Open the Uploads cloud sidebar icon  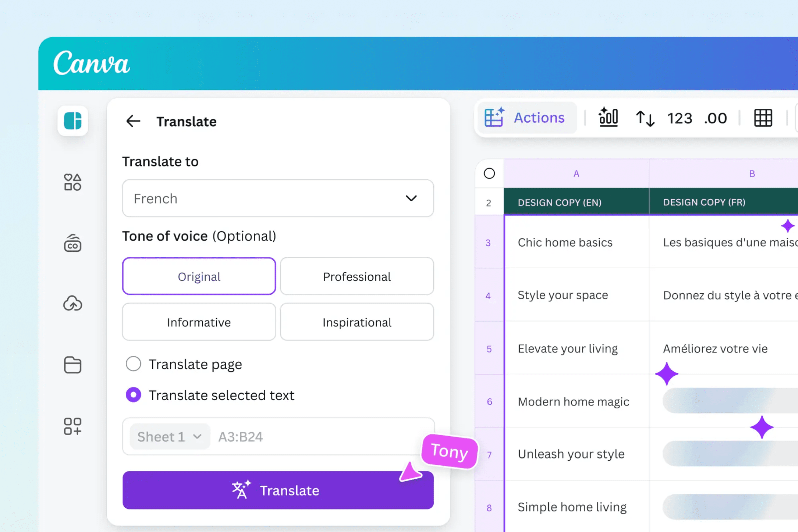[x=72, y=304]
